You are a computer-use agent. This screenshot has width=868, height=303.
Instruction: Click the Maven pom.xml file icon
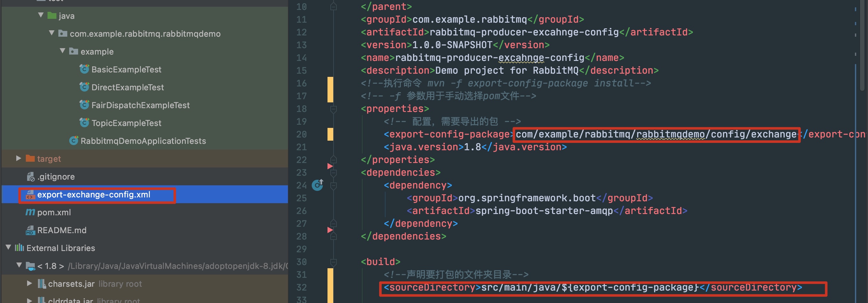pyautogui.click(x=30, y=212)
